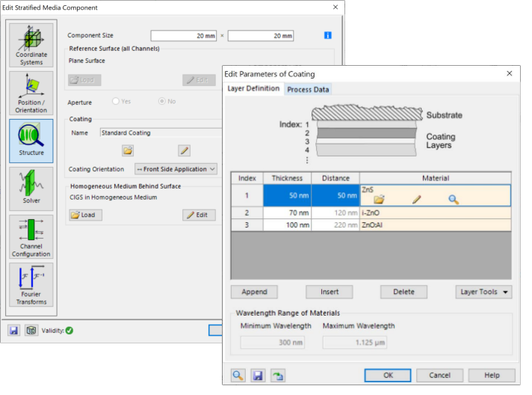The image size is (532, 395).
Task: Go to Channel Configuration page
Action: 31,237
